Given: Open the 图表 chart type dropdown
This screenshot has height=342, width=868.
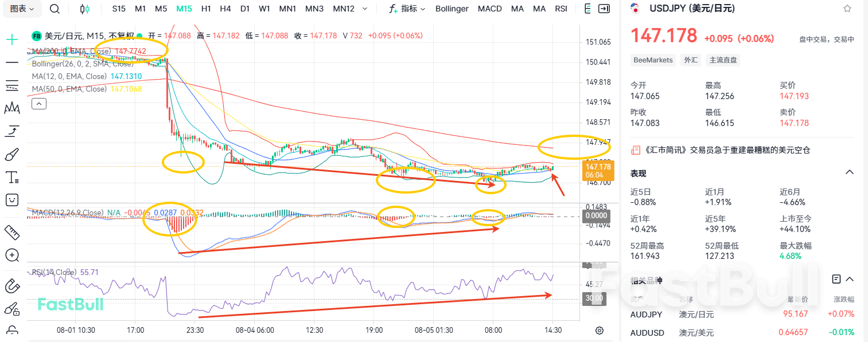Looking at the screenshot, I should click(22, 9).
